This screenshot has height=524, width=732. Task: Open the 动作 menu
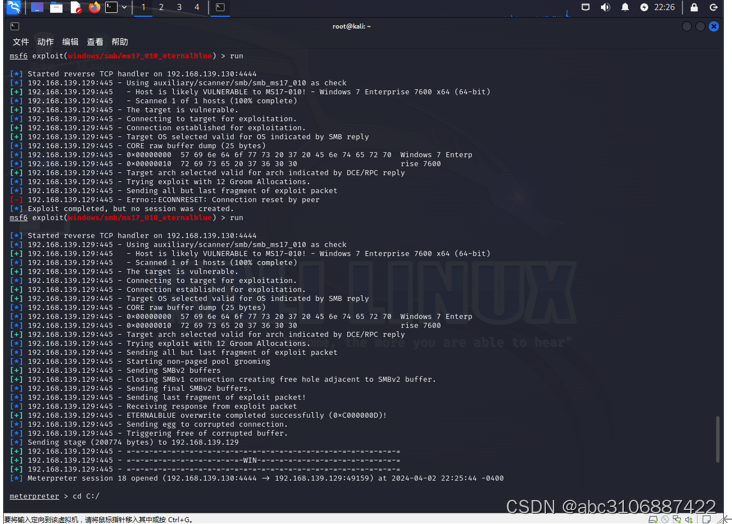pyautogui.click(x=45, y=42)
